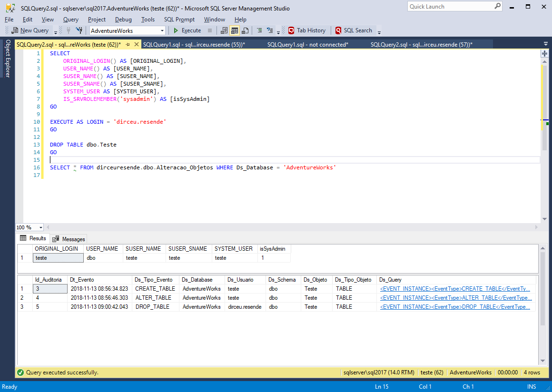Click the New Query toolbar button
The width and height of the screenshot is (552, 392).
point(30,30)
